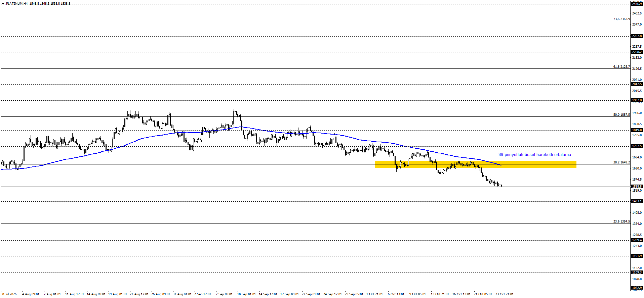
Task: Click the current price tag 1538.8
Action: pyautogui.click(x=637, y=187)
